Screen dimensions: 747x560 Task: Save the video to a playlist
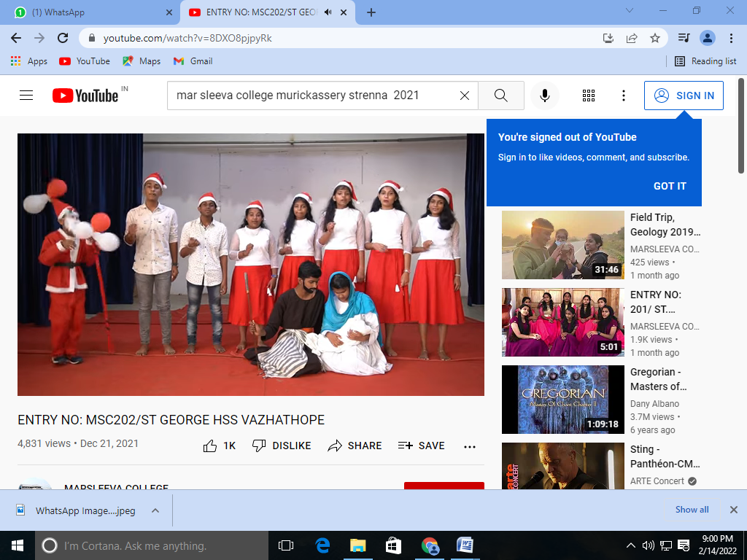(421, 446)
